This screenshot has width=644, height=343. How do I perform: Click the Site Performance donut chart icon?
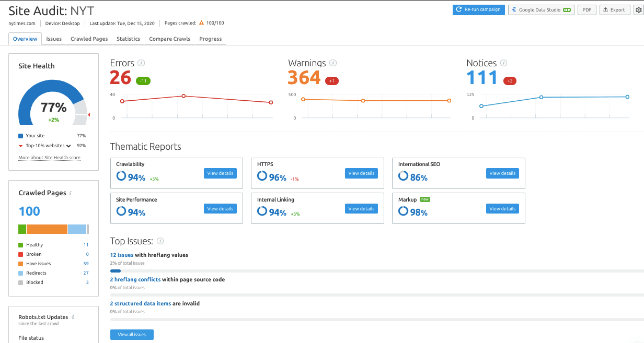pos(121,211)
